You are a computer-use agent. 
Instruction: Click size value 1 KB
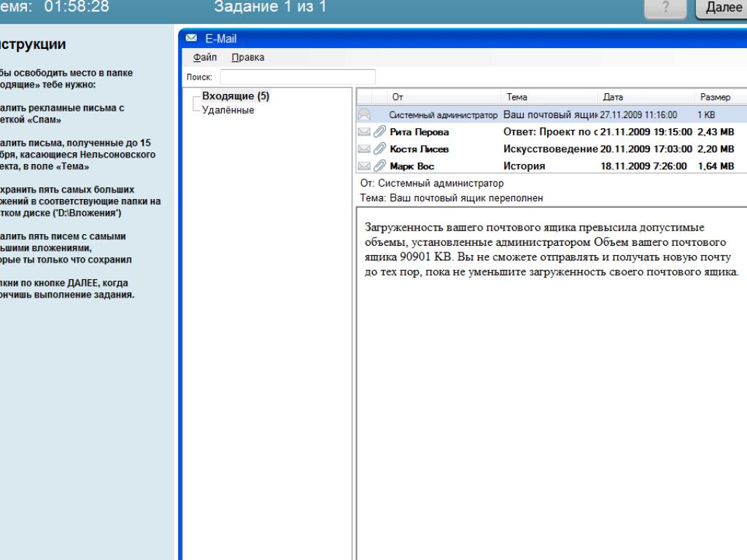(706, 114)
